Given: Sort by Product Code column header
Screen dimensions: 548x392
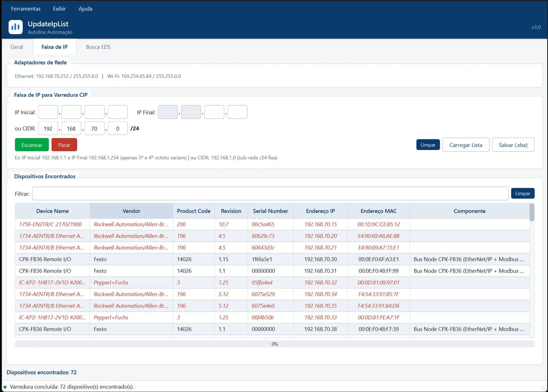Looking at the screenshot, I should tap(194, 211).
